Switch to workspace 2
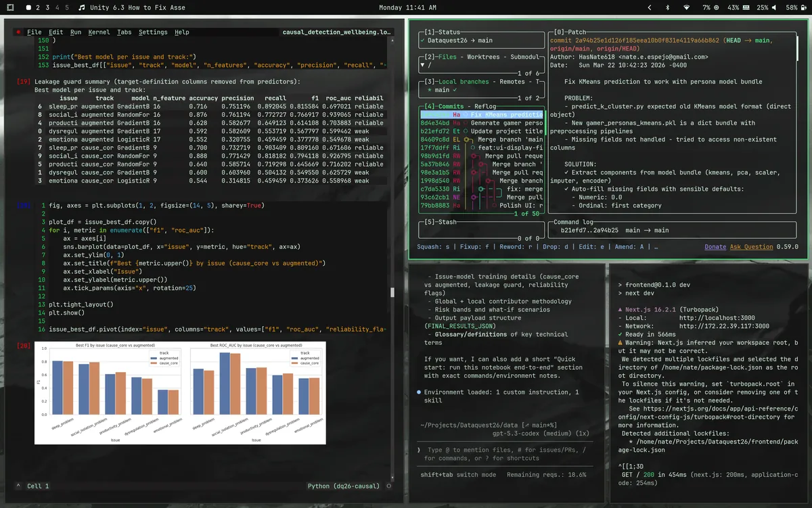 (x=38, y=7)
